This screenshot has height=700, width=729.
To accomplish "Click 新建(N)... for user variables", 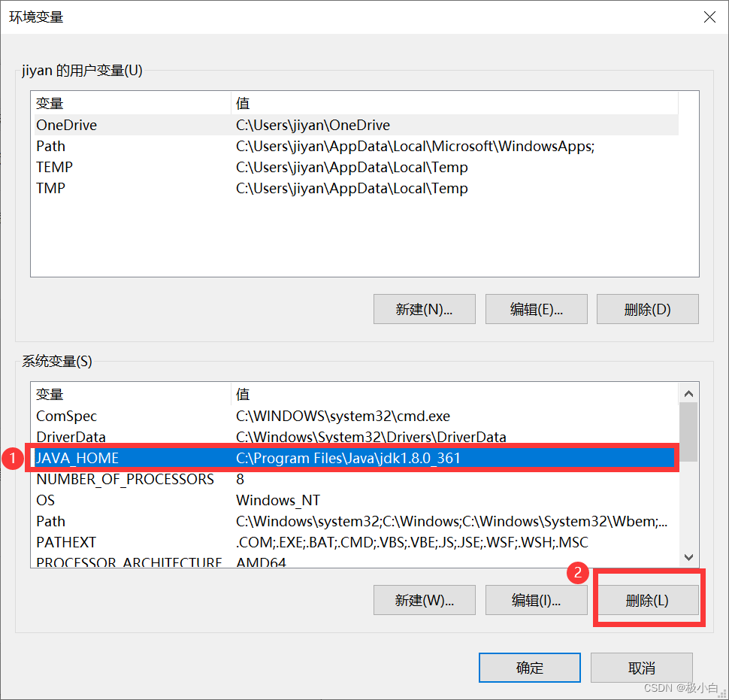I will coord(425,309).
